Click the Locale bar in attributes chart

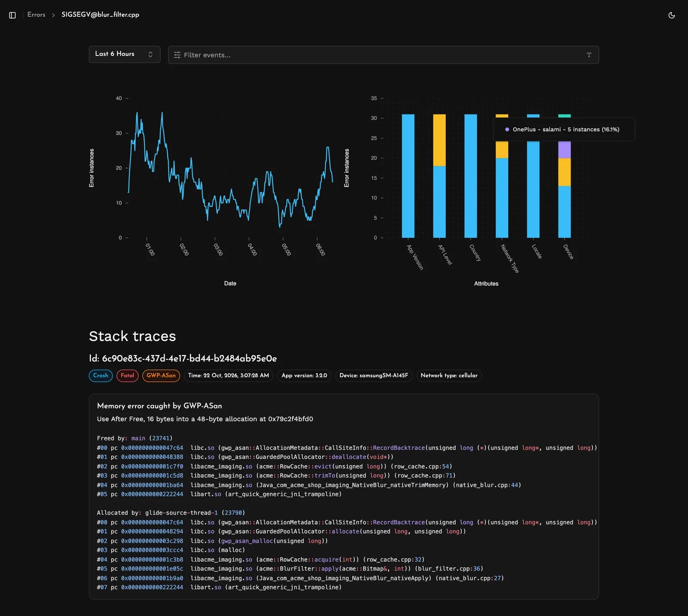[x=533, y=176]
